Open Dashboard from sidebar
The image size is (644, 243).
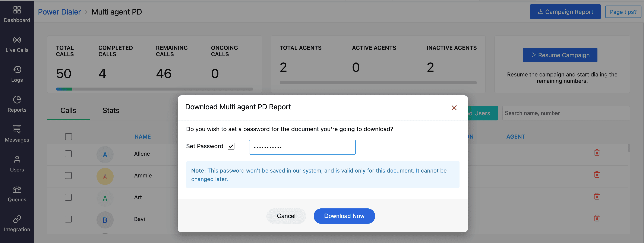[x=17, y=14]
